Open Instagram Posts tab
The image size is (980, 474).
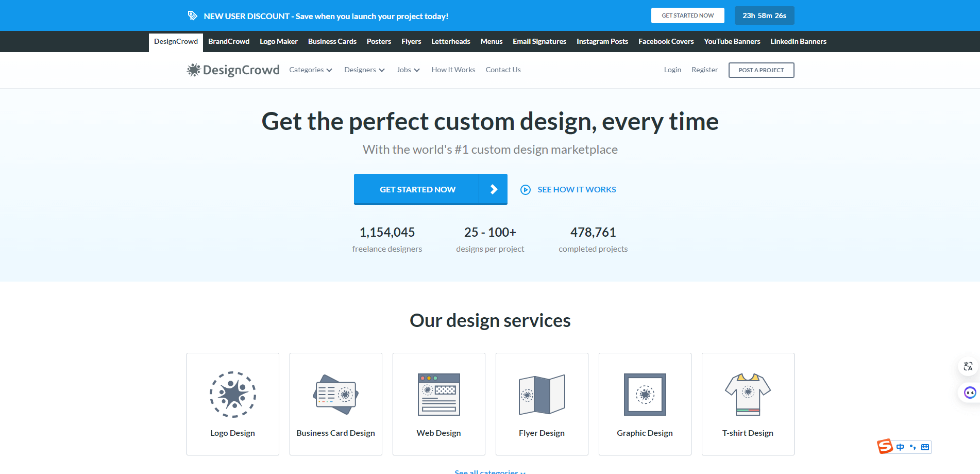602,42
